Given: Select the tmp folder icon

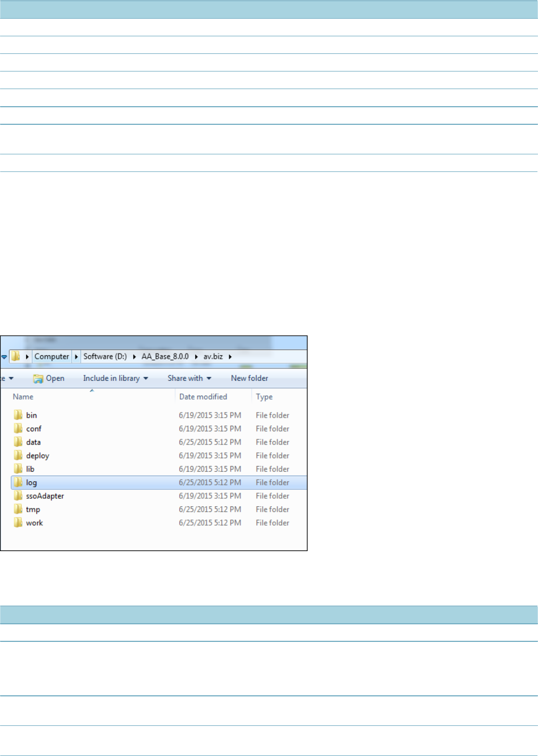Looking at the screenshot, I should pyautogui.click(x=18, y=509).
